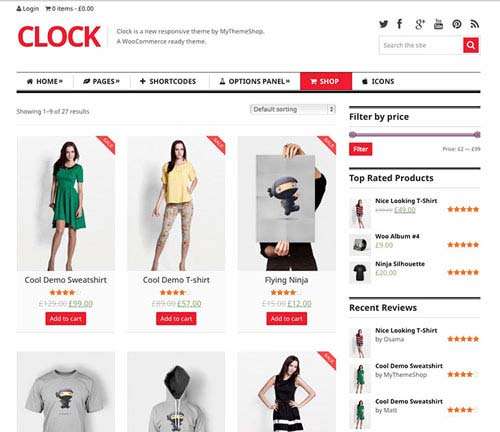500x432 pixels.
Task: Click the Login link
Action: 28,9
